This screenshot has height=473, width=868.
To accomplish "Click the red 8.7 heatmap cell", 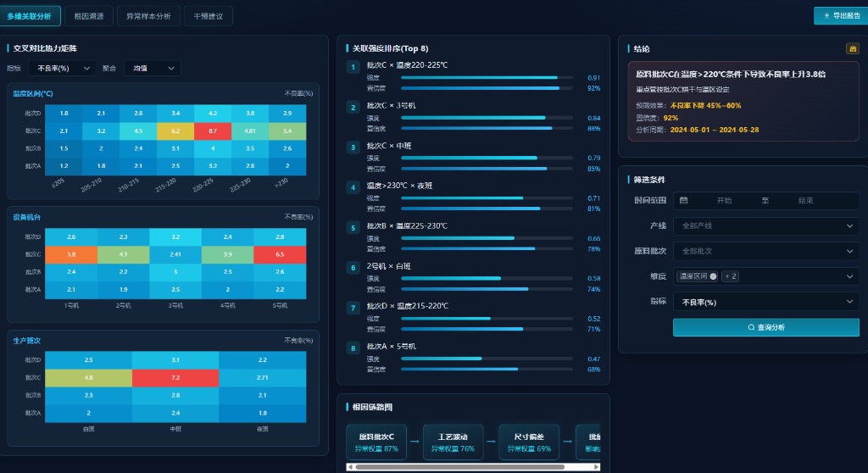I will click(213, 131).
